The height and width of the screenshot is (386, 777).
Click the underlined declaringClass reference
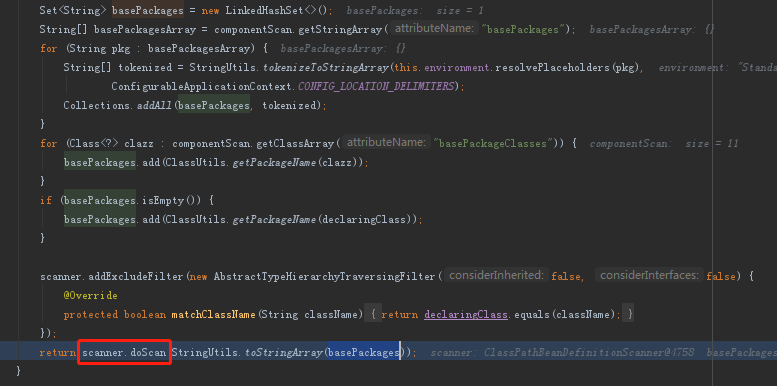pos(466,314)
